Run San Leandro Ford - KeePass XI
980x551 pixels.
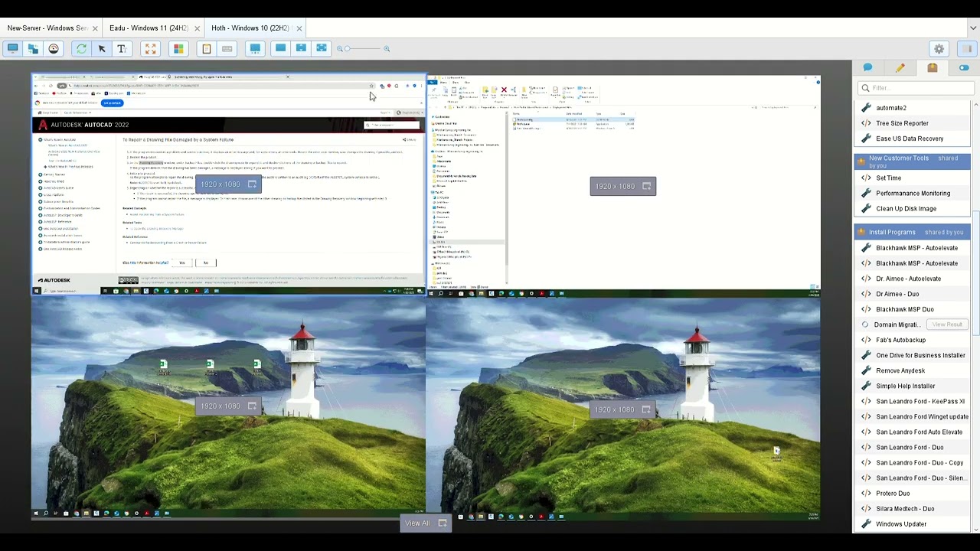coord(913,401)
